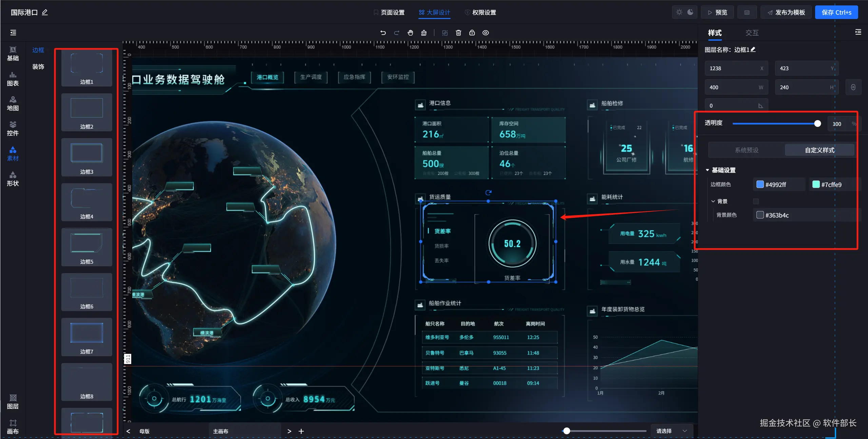Screen dimensions: 868x439
Task: Edit the 国际港口 project name pencil
Action: (x=45, y=13)
